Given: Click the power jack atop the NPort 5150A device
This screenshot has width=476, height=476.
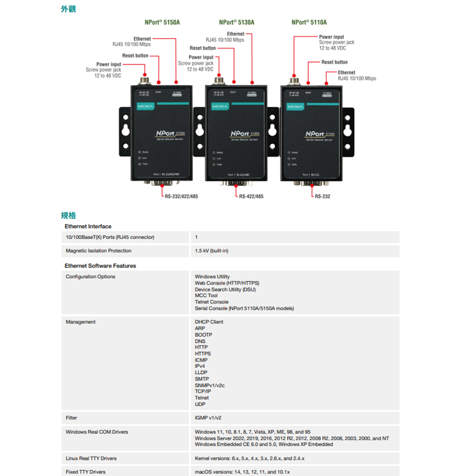Looking at the screenshot, I should [144, 78].
